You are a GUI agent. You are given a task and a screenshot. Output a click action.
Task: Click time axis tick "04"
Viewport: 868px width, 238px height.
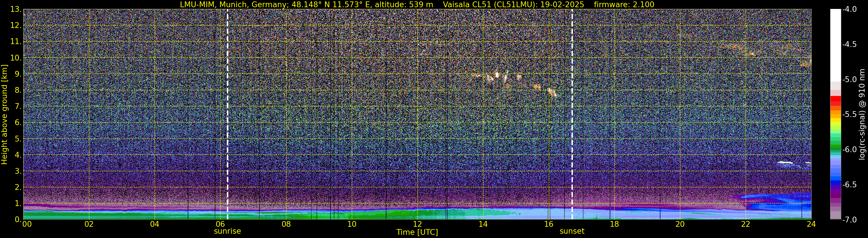click(x=154, y=224)
